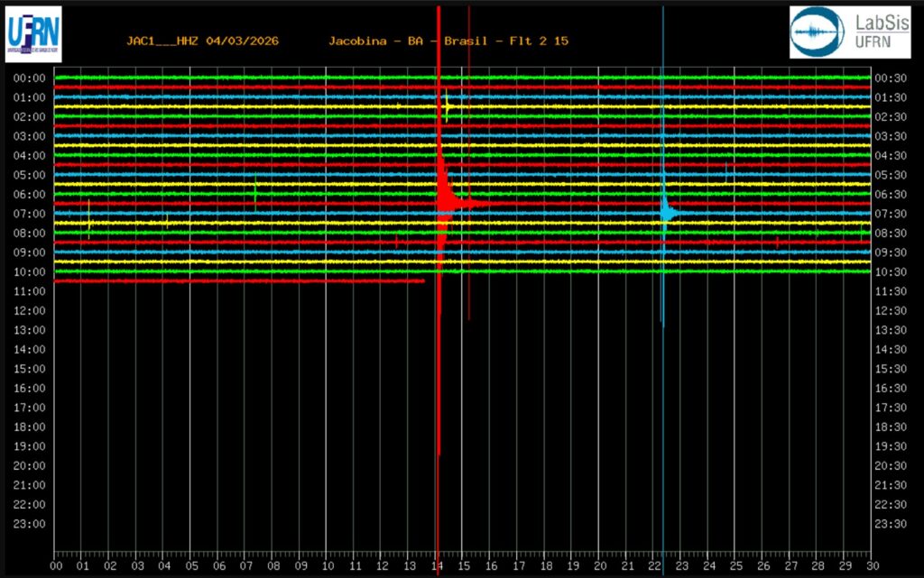Click minute 14 on the bottom axis

(x=437, y=565)
